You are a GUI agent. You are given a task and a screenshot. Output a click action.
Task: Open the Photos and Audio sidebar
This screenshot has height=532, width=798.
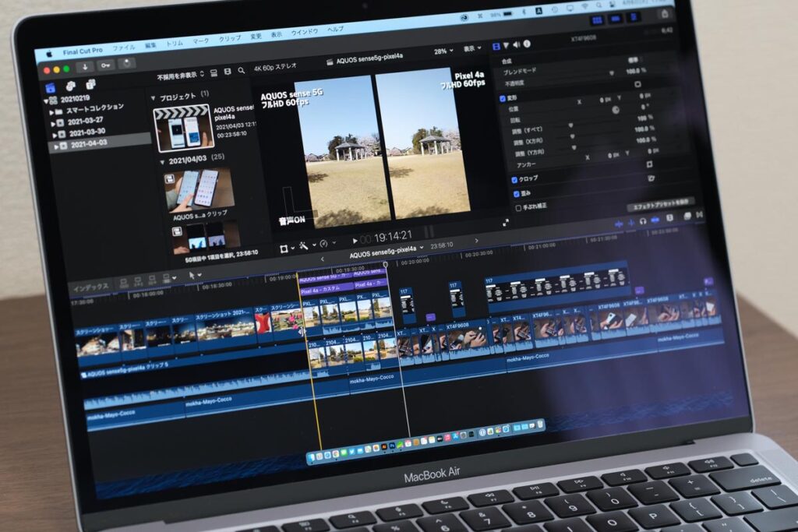pos(71,86)
